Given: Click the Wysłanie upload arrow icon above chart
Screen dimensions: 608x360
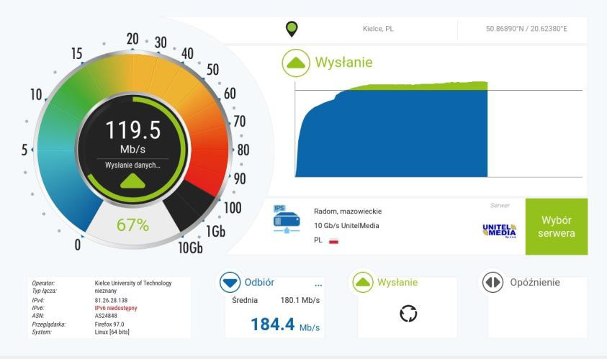Looking at the screenshot, I should (296, 63).
